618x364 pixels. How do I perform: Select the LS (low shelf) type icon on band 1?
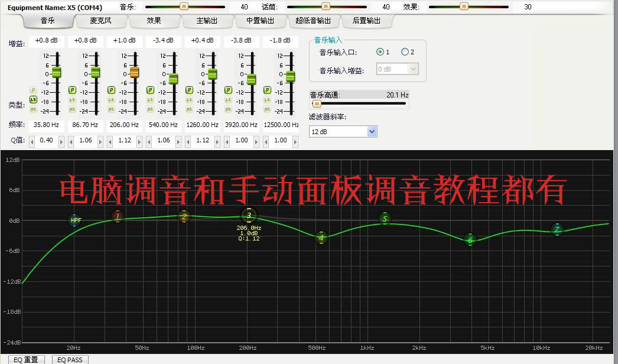point(33,100)
